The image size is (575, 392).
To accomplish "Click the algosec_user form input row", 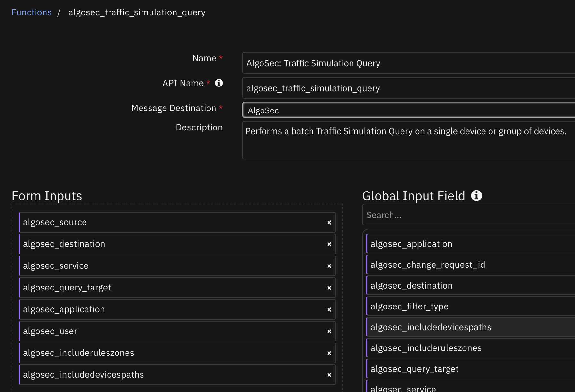I will 177,331.
